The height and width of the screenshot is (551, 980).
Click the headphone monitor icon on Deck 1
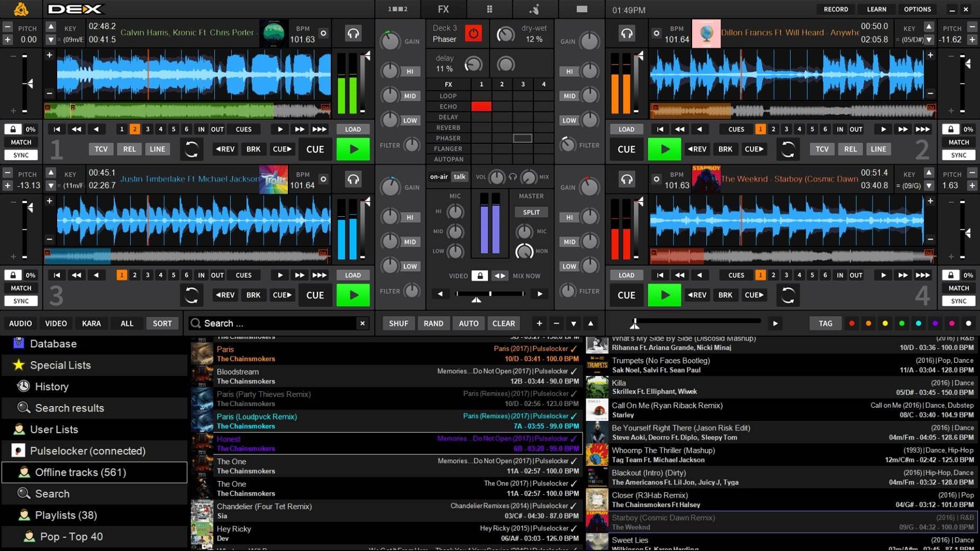point(354,33)
